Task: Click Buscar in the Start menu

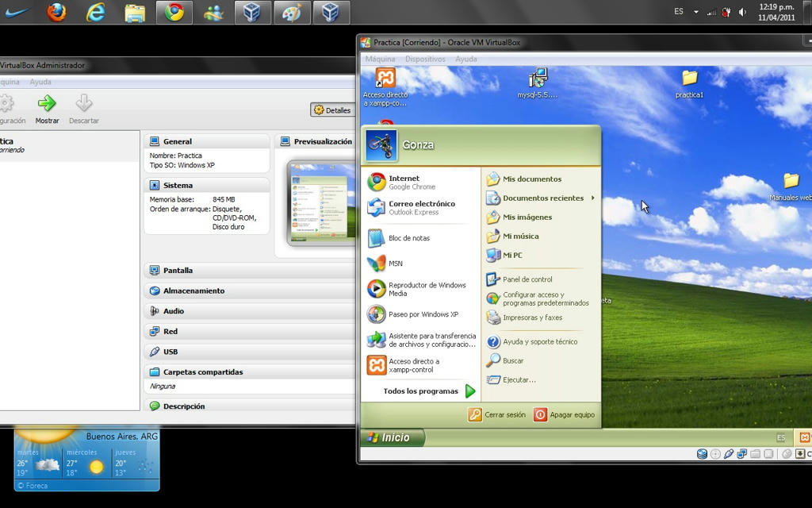Action: click(x=541, y=360)
